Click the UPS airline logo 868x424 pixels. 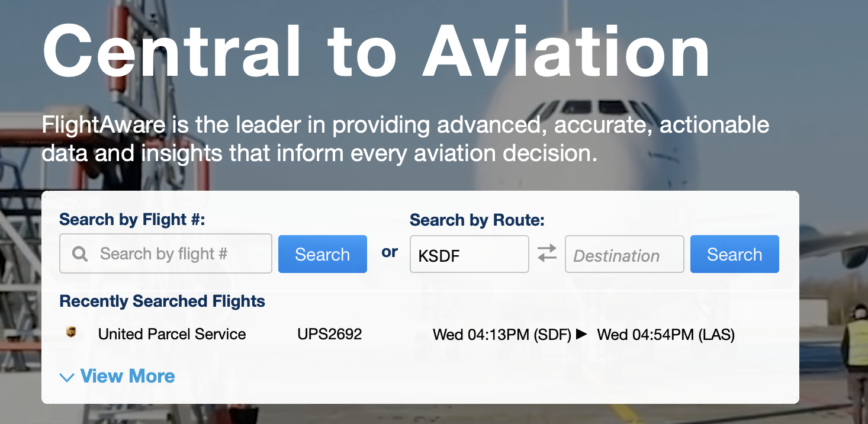[72, 333]
